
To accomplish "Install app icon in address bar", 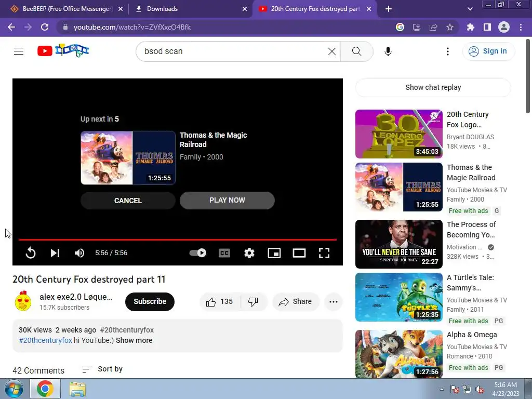I will click(x=416, y=27).
